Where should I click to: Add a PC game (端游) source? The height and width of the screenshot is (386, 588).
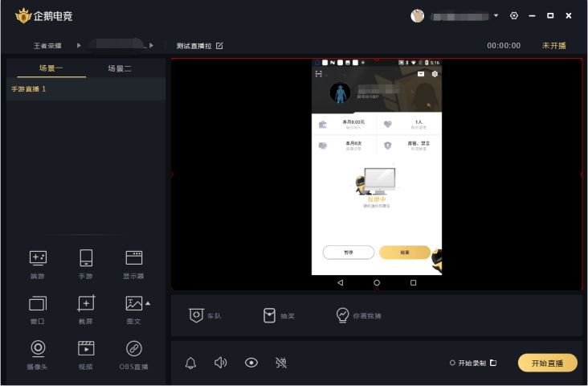(38, 264)
